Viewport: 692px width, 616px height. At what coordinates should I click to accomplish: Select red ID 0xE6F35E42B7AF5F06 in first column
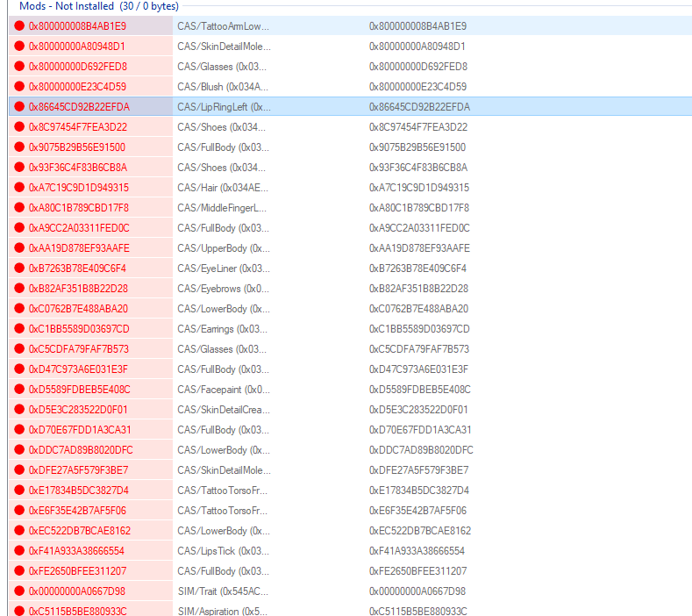pos(77,511)
